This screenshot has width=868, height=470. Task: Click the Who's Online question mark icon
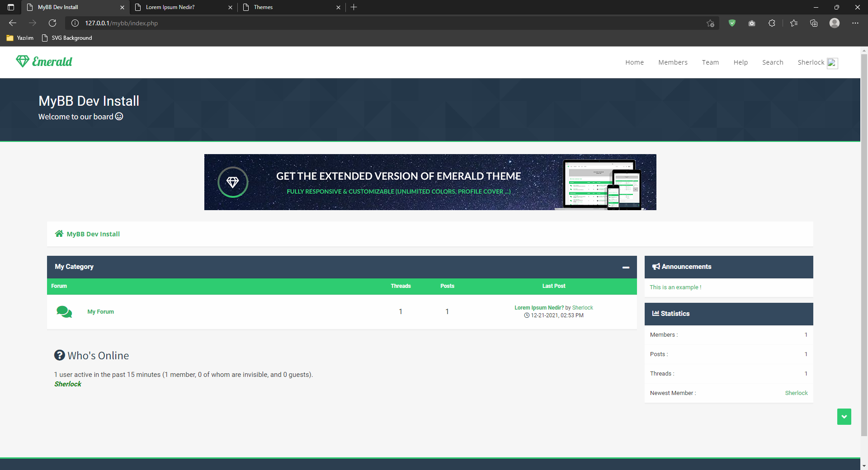pos(60,355)
